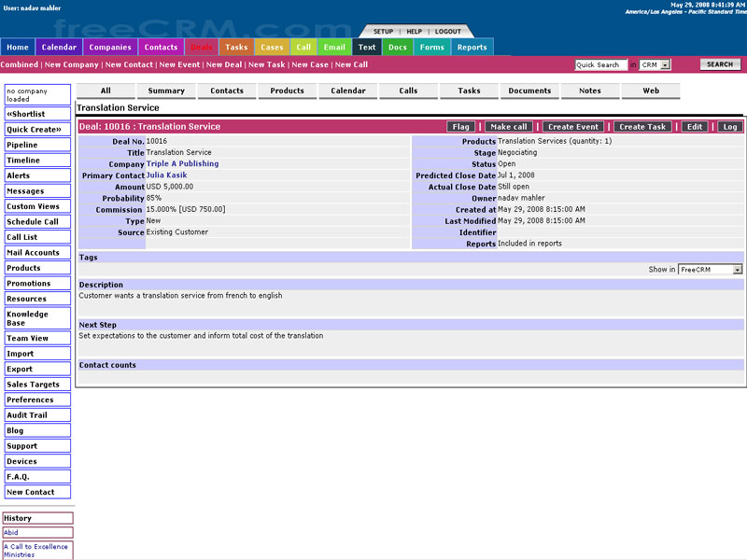Open Custom Views
Image resolution: width=747 pixels, height=560 pixels.
(37, 206)
